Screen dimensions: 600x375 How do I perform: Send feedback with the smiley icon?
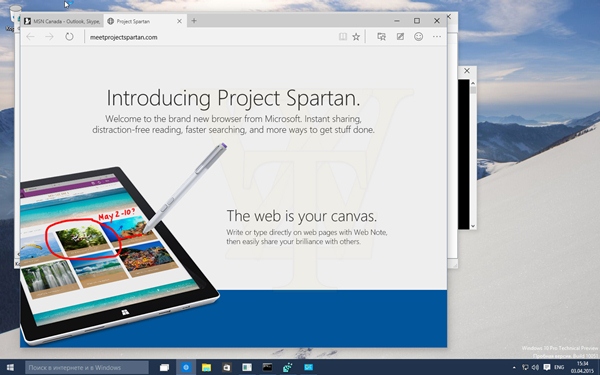click(x=419, y=37)
